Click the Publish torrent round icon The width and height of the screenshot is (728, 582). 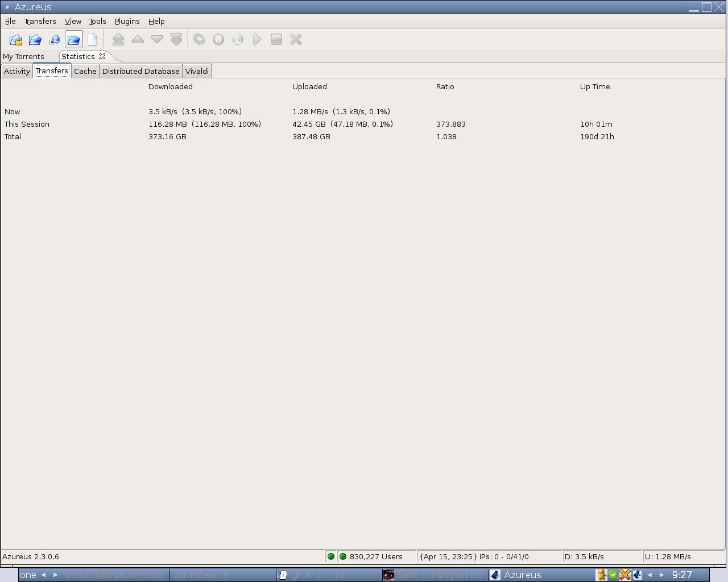(238, 40)
